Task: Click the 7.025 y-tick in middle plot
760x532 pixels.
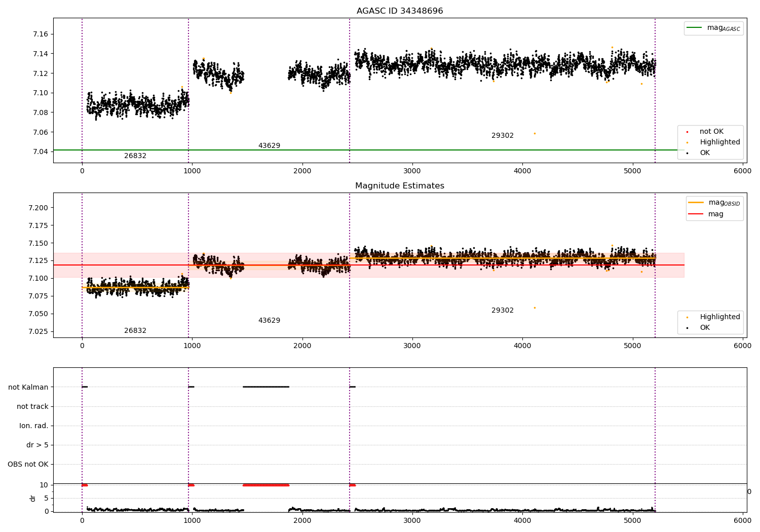Action: (39, 332)
